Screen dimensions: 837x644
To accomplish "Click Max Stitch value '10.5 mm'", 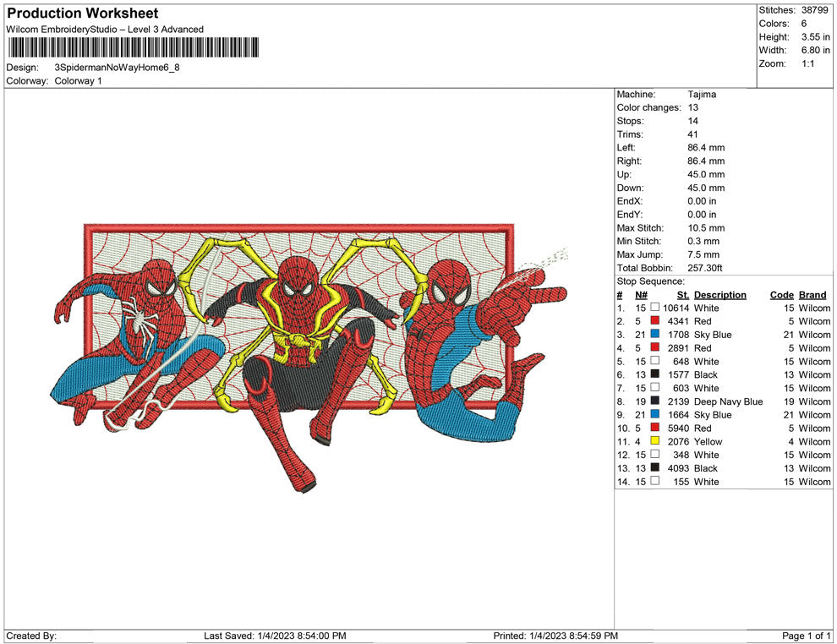I will 706,228.
